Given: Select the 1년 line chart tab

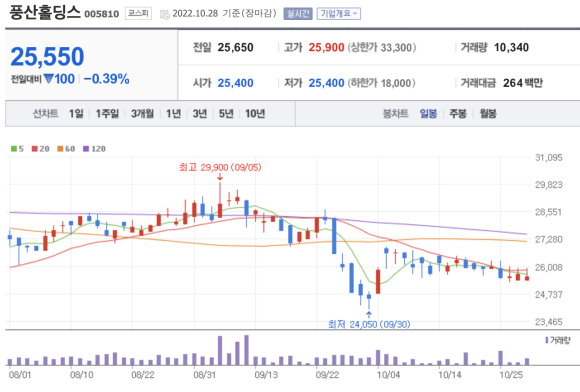Looking at the screenshot, I should [173, 114].
